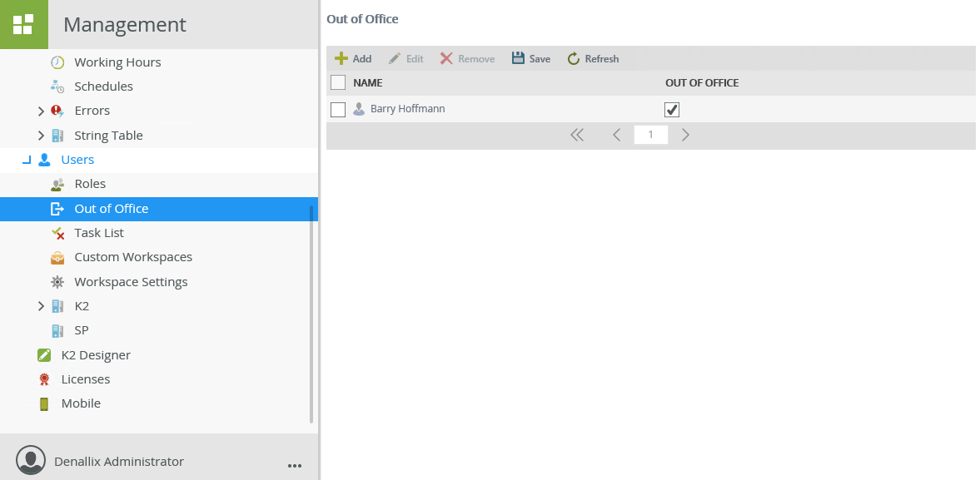Click the blue Users person icon
This screenshot has width=980, height=480.
click(x=44, y=160)
